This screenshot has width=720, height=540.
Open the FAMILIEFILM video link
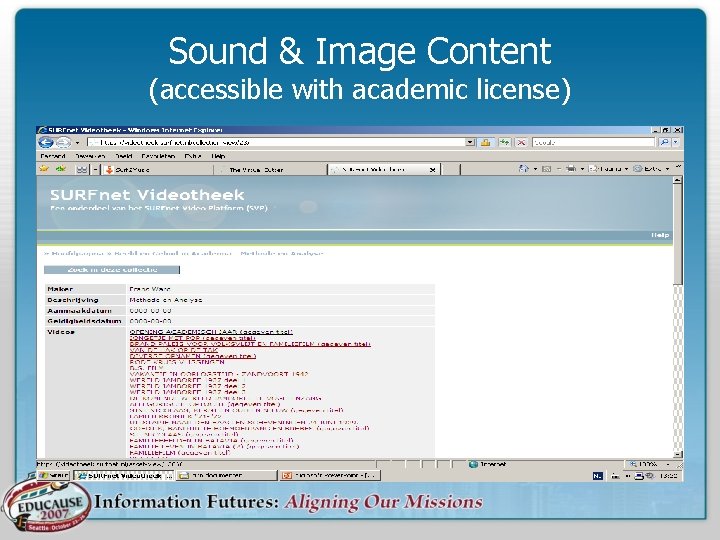180,452
